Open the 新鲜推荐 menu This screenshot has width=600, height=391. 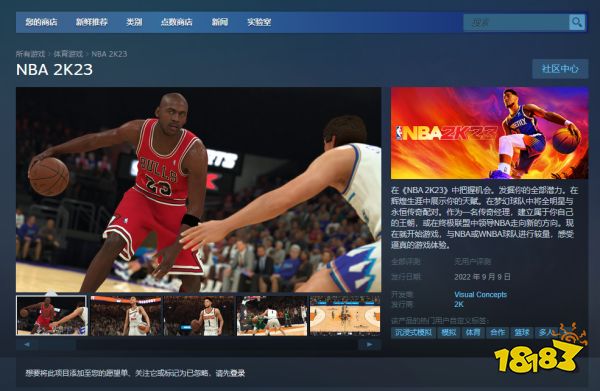pos(91,22)
